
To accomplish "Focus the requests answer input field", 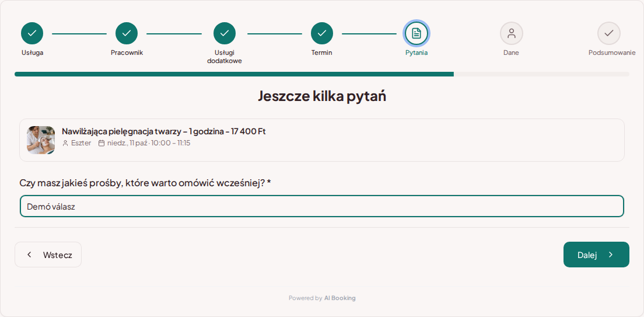I will click(321, 207).
